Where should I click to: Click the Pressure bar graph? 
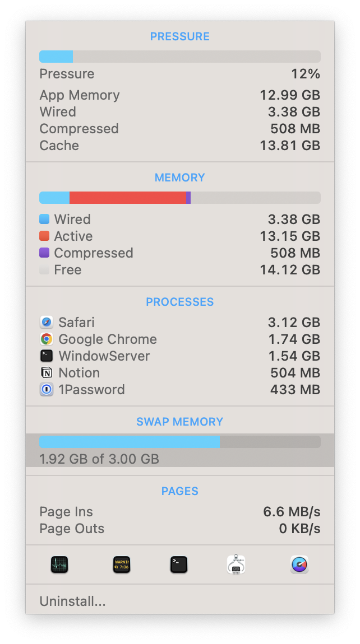tap(179, 57)
